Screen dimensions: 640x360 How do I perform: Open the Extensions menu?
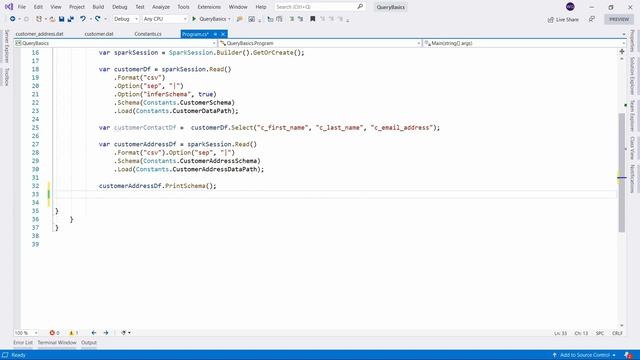(x=209, y=7)
